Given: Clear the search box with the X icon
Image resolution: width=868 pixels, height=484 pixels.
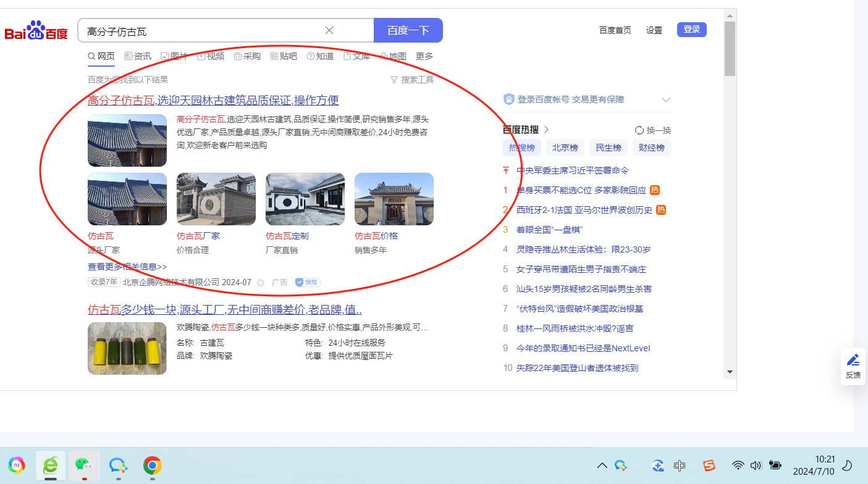Looking at the screenshot, I should (x=329, y=30).
